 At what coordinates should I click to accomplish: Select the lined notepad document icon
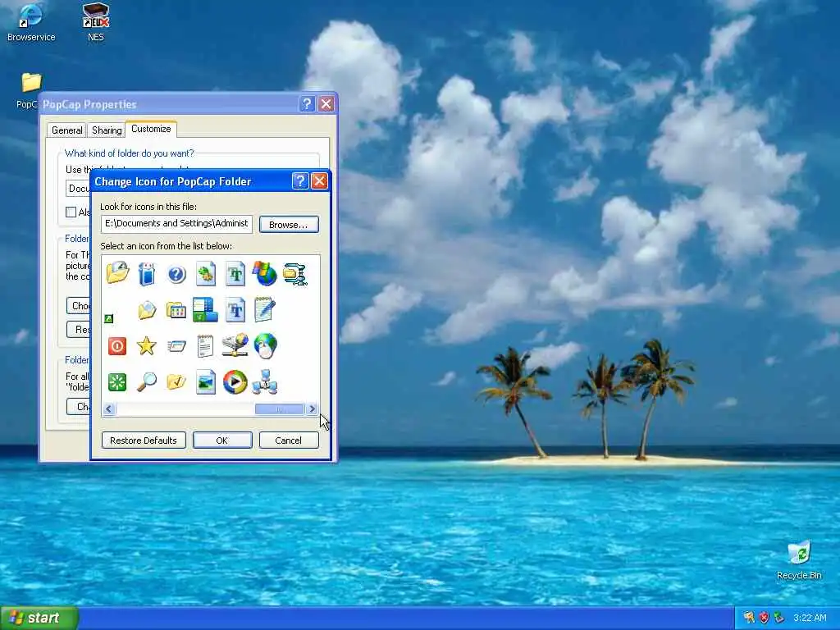(x=205, y=346)
